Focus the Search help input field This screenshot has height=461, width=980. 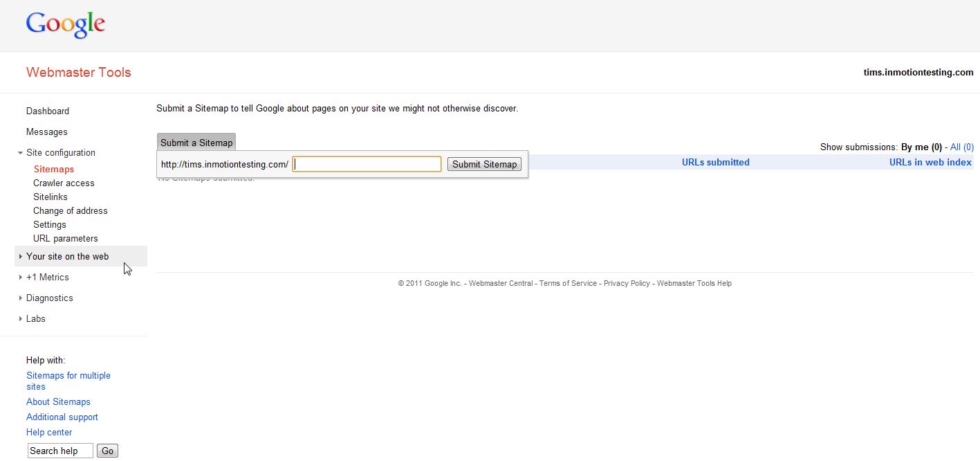pos(60,451)
